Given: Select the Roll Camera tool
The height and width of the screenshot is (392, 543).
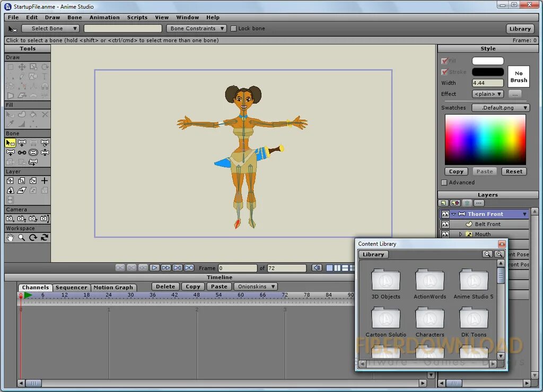Looking at the screenshot, I should tap(33, 219).
